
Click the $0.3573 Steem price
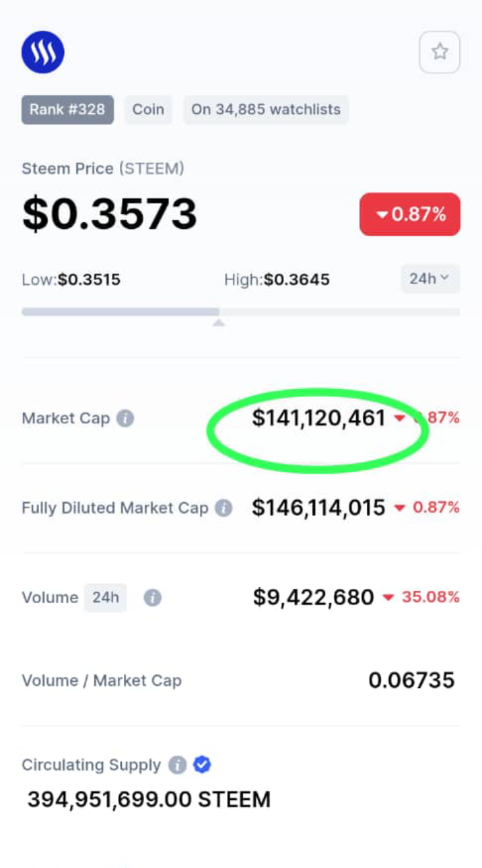click(x=110, y=213)
